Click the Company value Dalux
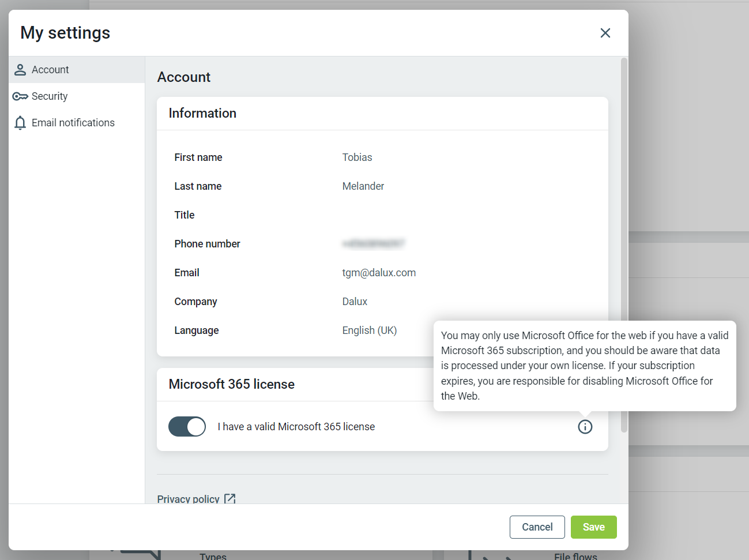The height and width of the screenshot is (560, 749). click(355, 302)
